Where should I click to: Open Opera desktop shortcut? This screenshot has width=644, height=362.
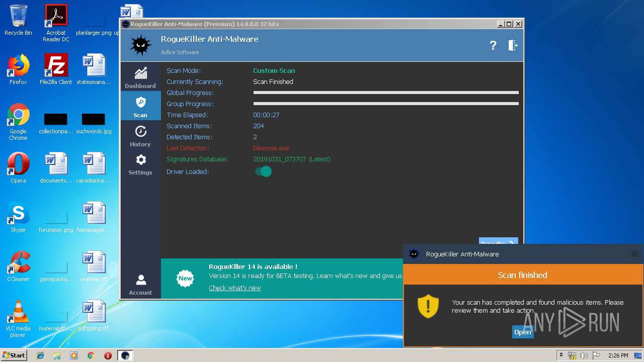click(18, 168)
